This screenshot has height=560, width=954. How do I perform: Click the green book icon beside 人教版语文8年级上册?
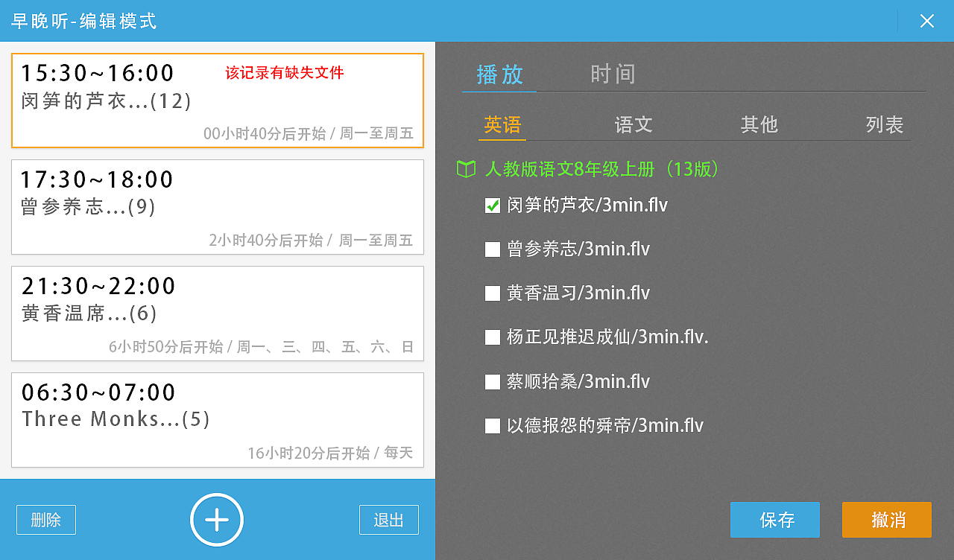(466, 169)
